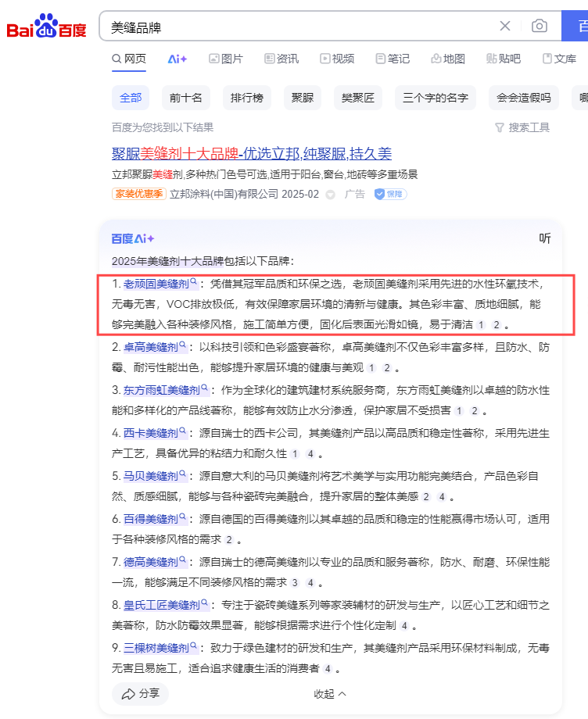This screenshot has height=719, width=588.
Task: Click the 保障 badge icon on ad
Action: pos(389,194)
